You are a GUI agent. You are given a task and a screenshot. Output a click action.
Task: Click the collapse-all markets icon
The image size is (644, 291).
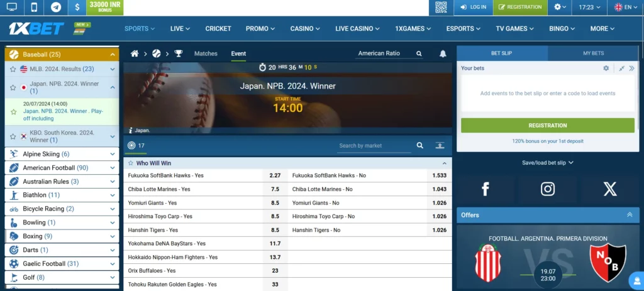[x=440, y=145]
